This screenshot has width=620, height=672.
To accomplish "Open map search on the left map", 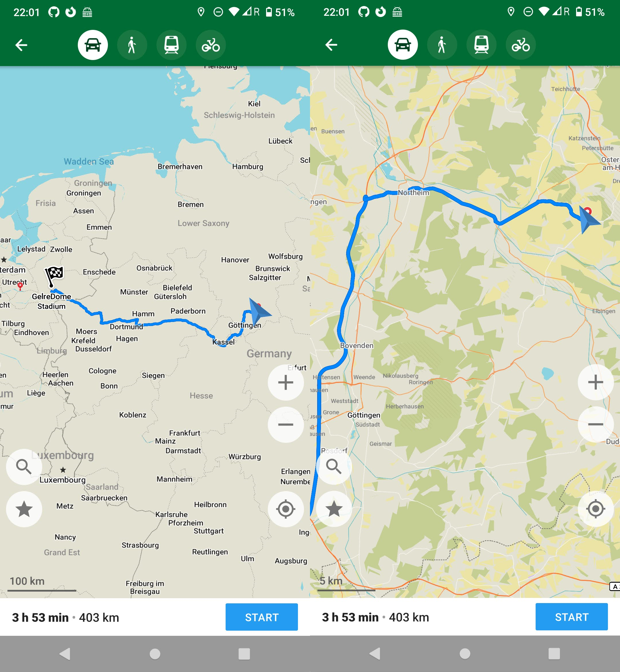I will (x=24, y=467).
